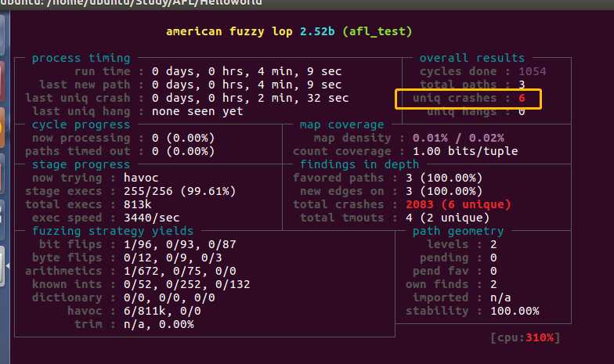Click the "none seen yet" hang value
This screenshot has width=614, height=364.
pos(197,111)
